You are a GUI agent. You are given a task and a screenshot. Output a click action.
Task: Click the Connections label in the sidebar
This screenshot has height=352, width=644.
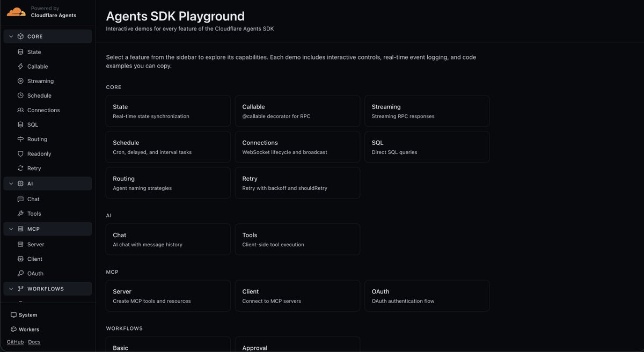(43, 110)
